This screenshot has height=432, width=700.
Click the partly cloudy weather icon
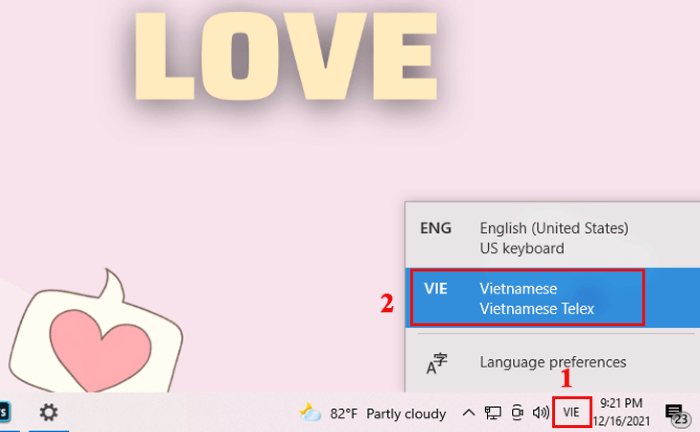pos(311,412)
